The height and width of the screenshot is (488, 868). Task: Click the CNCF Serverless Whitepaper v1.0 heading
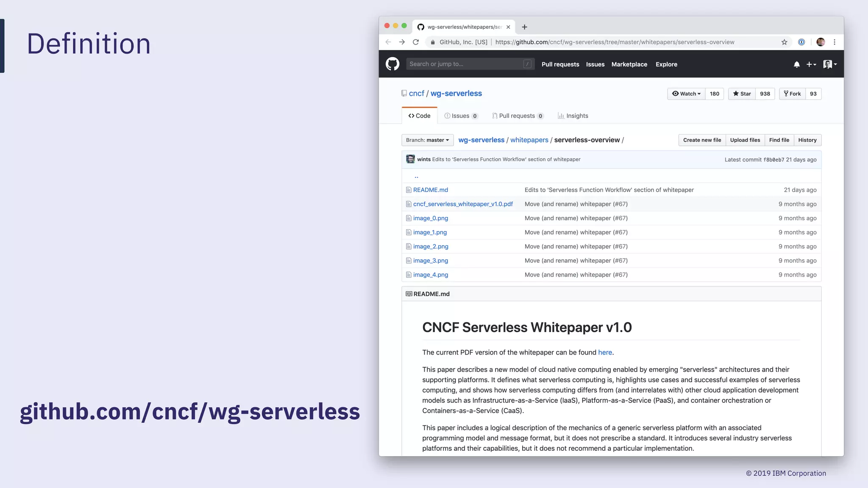(x=527, y=327)
